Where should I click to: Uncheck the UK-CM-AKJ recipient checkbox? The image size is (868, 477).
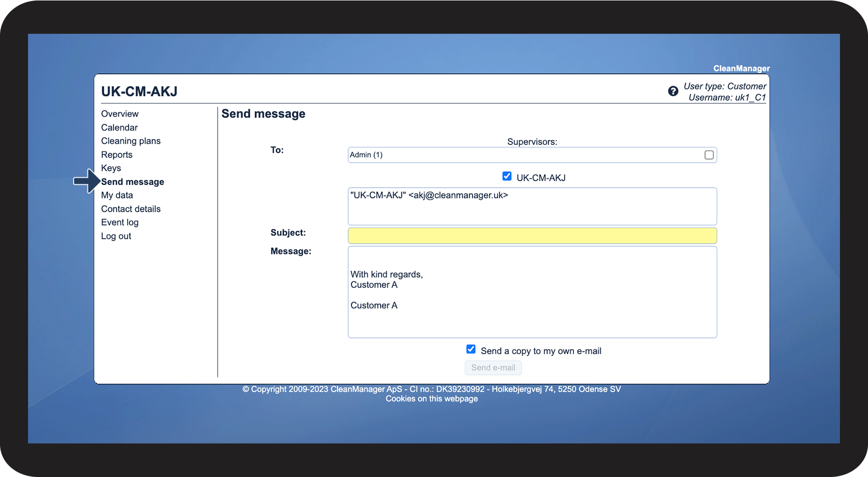(507, 176)
